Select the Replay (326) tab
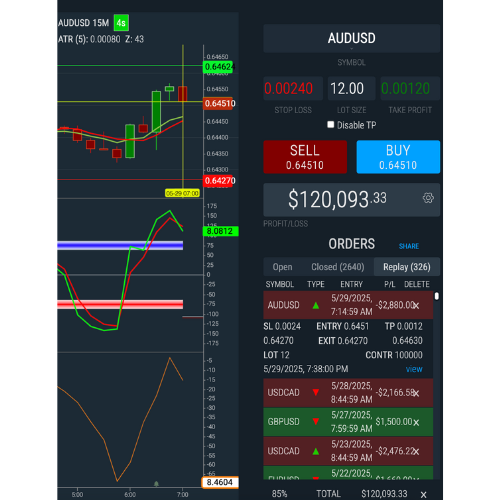Viewport: 500px width, 500px height. [407, 267]
